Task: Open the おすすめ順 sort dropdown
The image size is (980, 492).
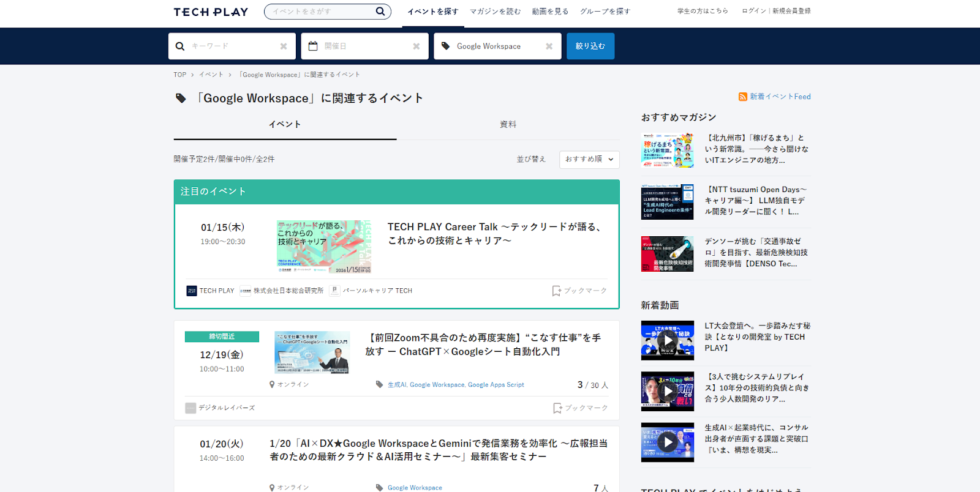Action: point(589,159)
